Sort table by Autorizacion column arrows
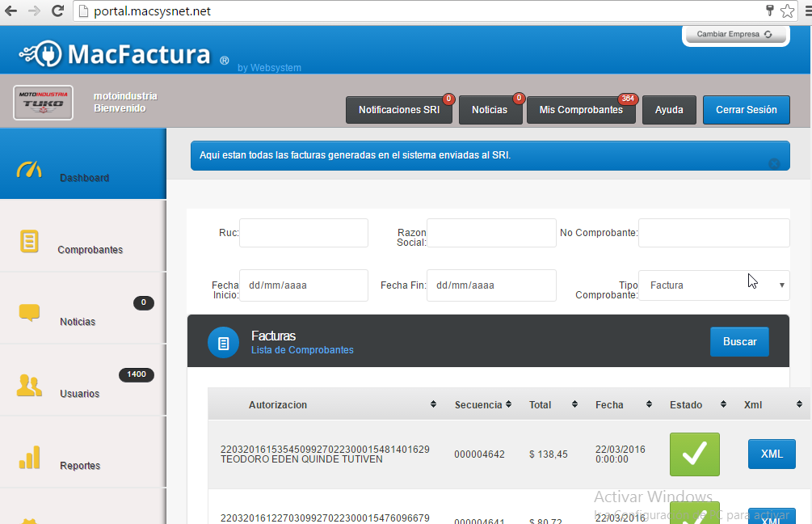This screenshot has width=812, height=524. tap(433, 404)
